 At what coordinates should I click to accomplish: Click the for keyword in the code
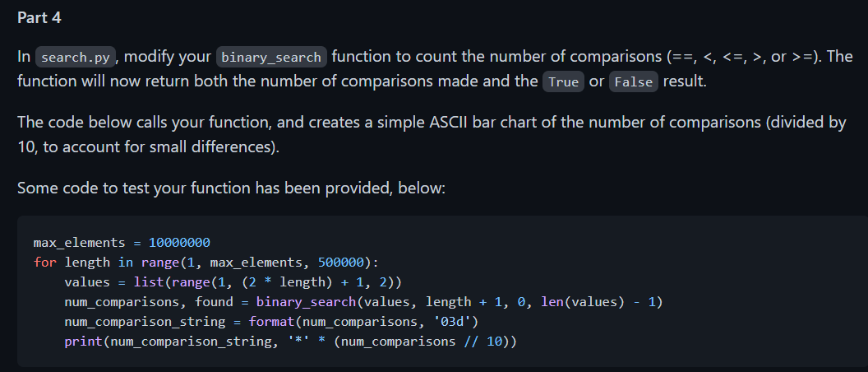coord(45,263)
